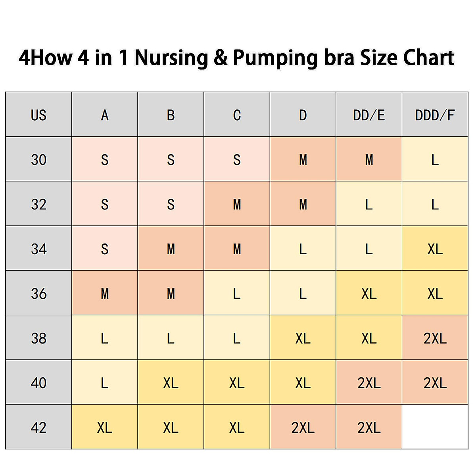
Task: Select the S cell for 30 A
Action: tap(105, 159)
